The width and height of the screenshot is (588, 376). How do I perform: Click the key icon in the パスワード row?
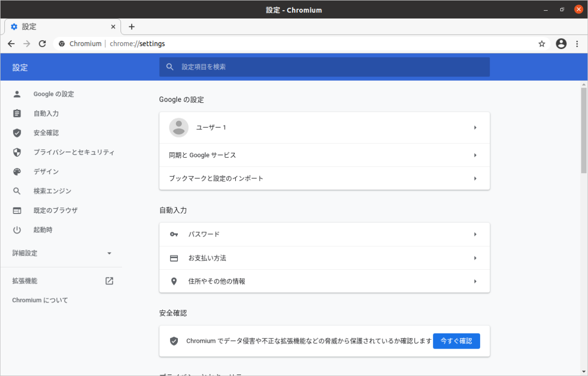coord(174,235)
